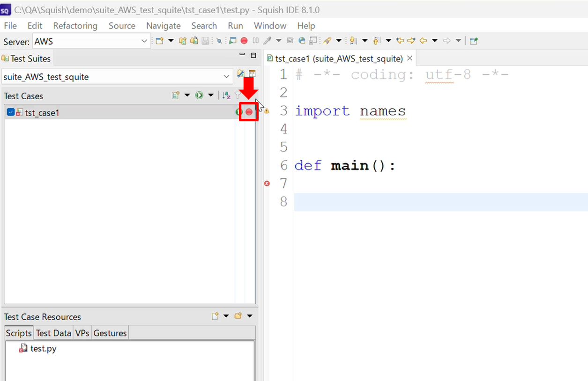Click the error marker on line 7
Image resolution: width=588 pixels, height=381 pixels.
click(x=267, y=183)
